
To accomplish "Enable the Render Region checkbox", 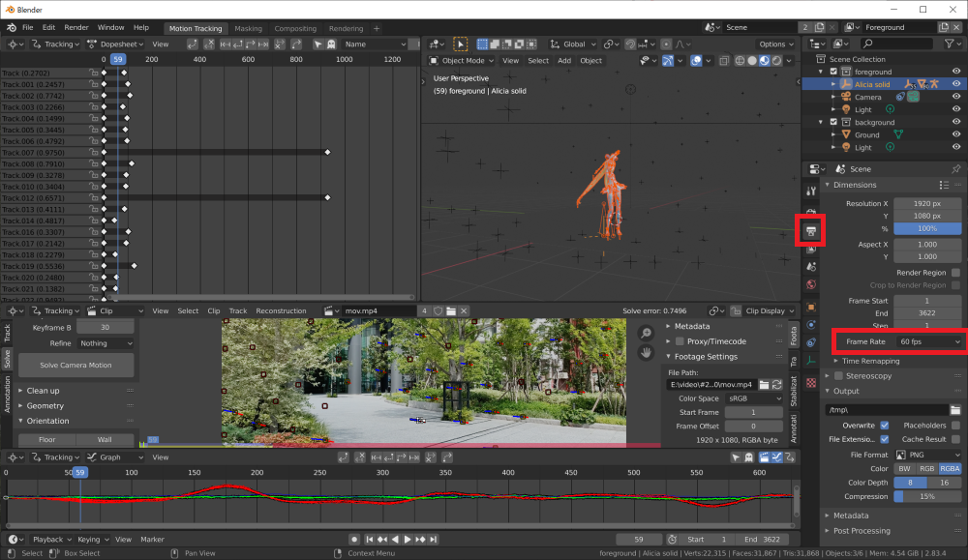I will [956, 273].
